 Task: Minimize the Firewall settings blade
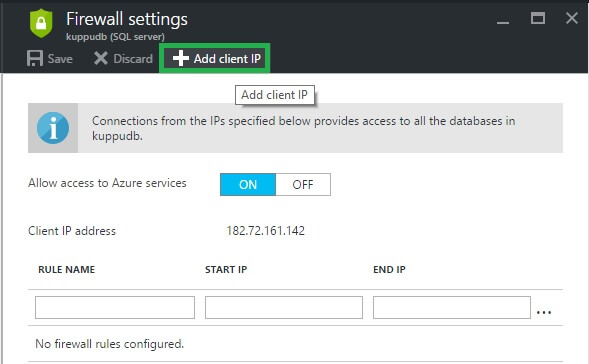[x=503, y=22]
